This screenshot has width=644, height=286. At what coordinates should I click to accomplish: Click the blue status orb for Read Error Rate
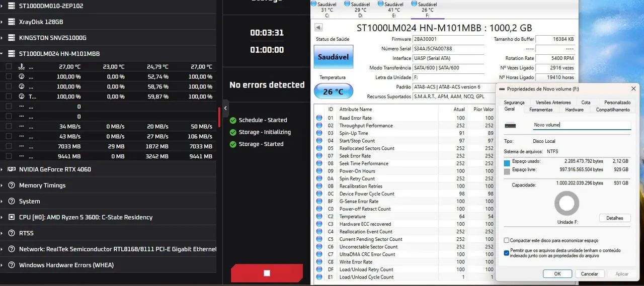coord(319,118)
